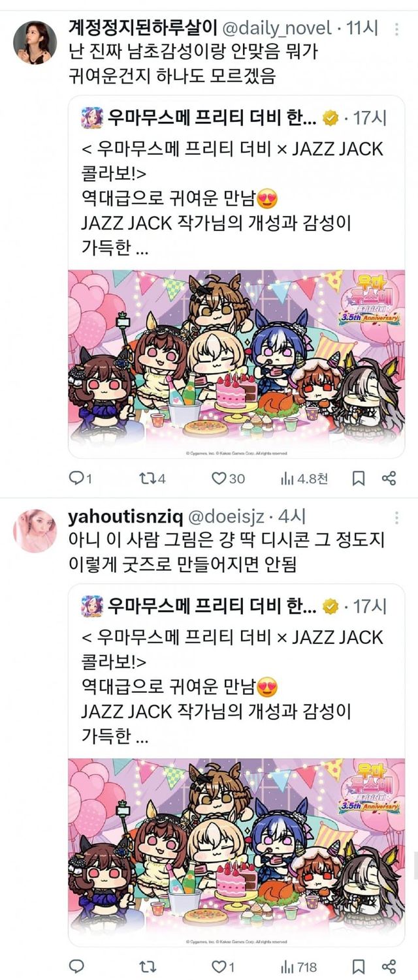Open reply icon on daily_novel's tweet

(76, 478)
